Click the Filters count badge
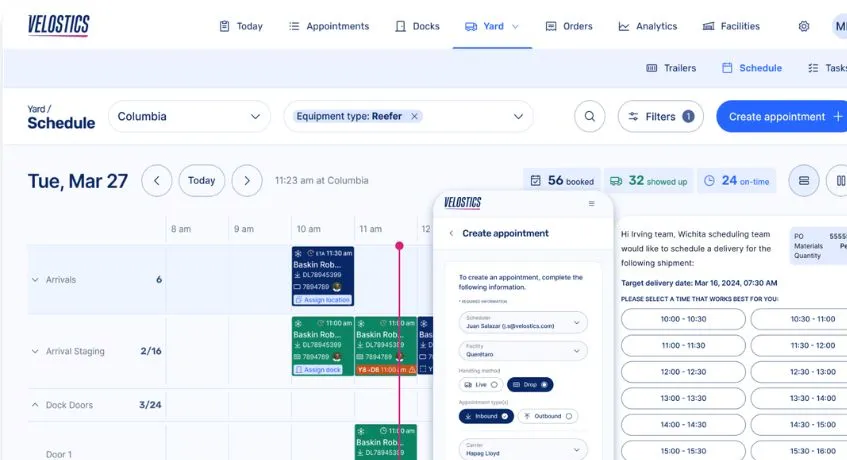The height and width of the screenshot is (460, 847). click(688, 116)
